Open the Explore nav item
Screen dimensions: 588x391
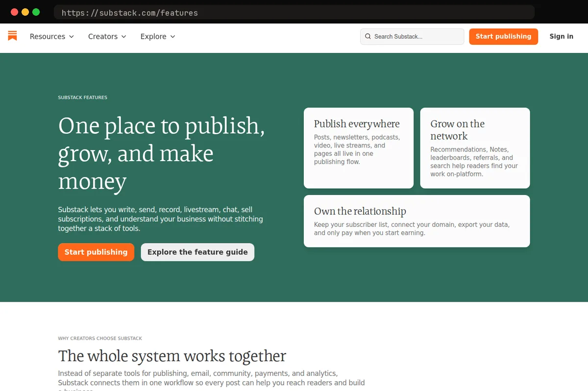click(x=158, y=36)
